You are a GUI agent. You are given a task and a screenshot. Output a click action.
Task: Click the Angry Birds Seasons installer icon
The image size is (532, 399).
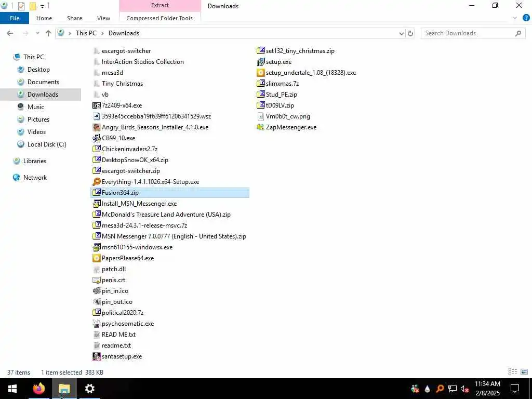96,127
